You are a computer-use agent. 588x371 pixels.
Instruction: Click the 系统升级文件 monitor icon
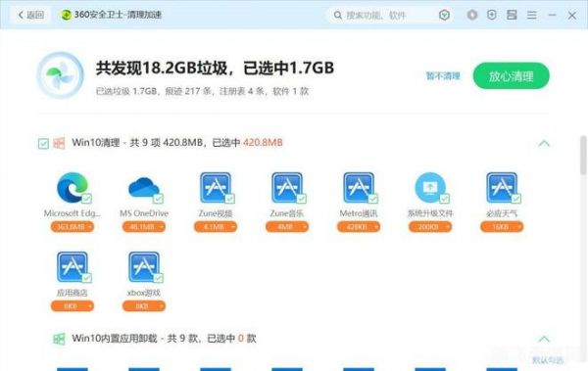[430, 187]
